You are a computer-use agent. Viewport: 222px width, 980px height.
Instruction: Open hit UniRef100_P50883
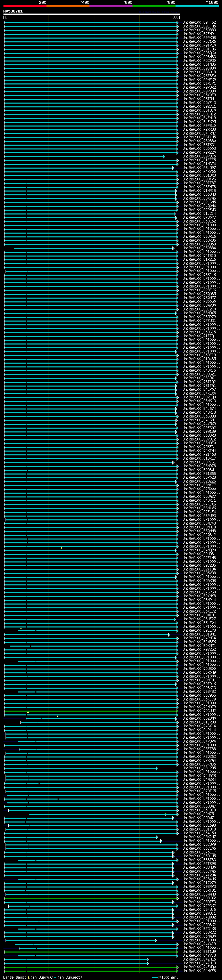pos(199,30)
